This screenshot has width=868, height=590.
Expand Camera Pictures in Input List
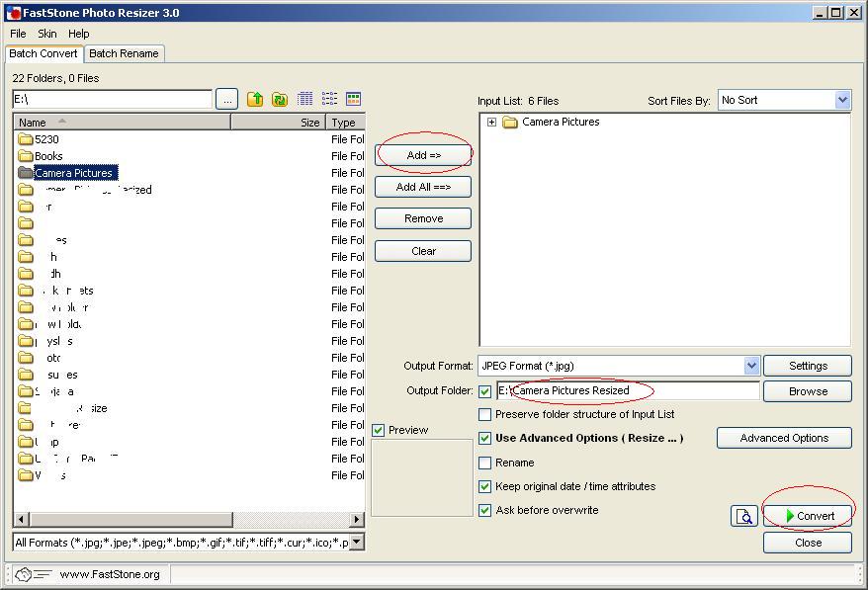click(491, 122)
